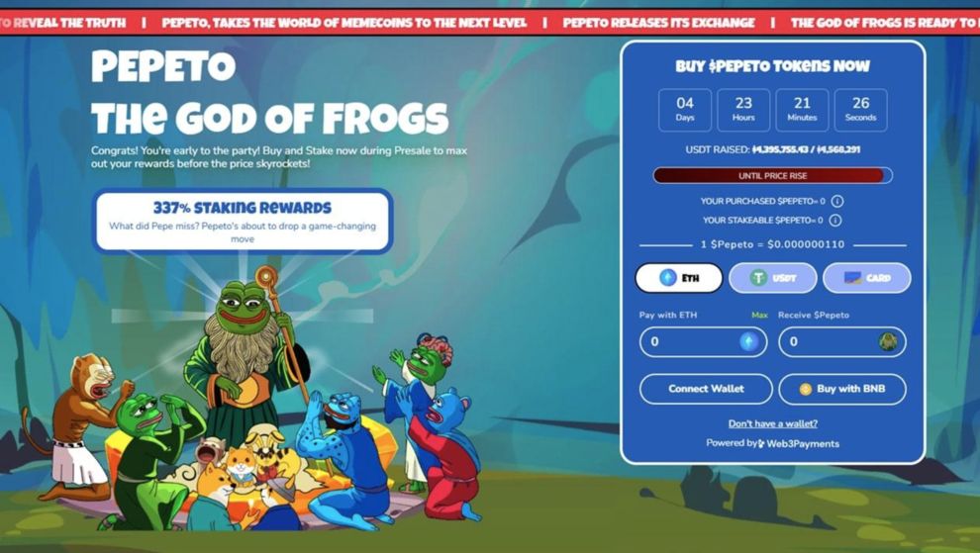This screenshot has height=553, width=980.
Task: Focus the Receive $Pepeto amount field
Action: (842, 342)
